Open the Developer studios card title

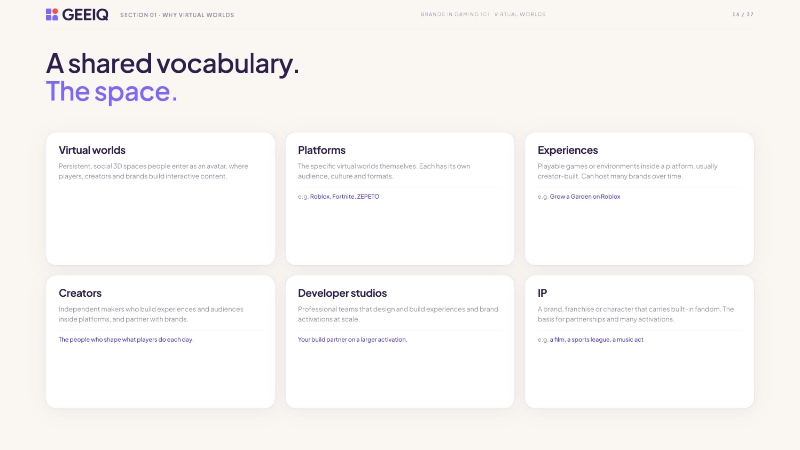342,293
